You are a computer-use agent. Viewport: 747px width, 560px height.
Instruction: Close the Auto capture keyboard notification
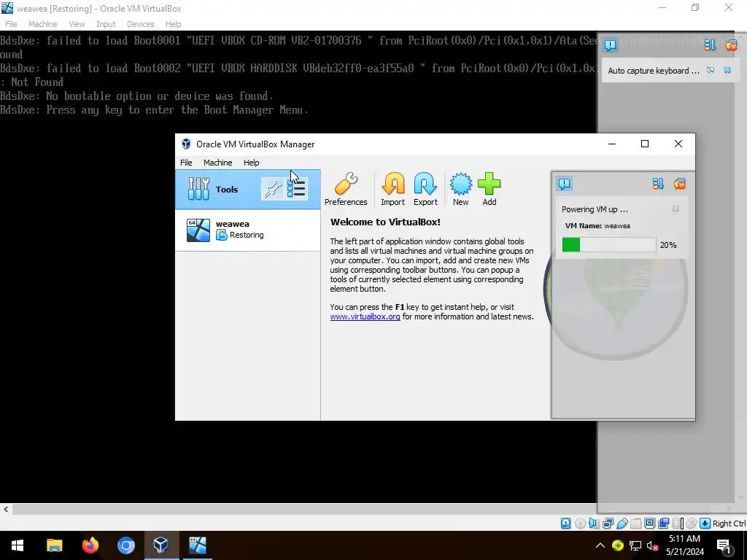click(727, 71)
